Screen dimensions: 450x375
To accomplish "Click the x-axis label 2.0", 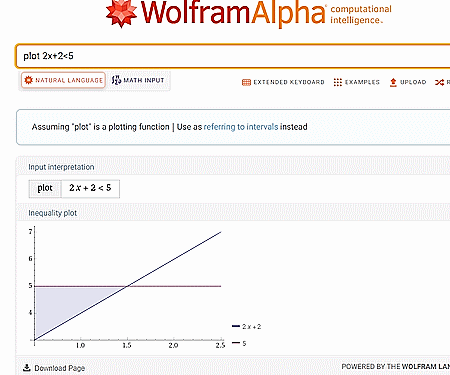I will 173,345.
